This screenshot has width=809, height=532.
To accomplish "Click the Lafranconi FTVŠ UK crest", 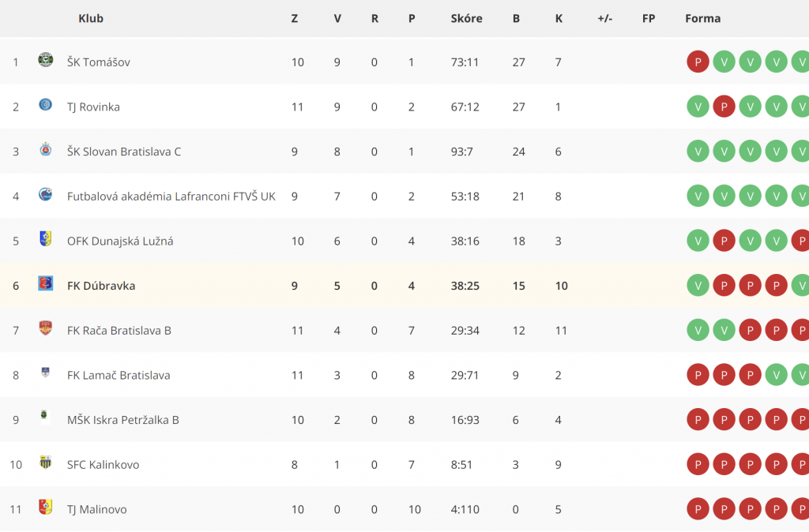I will click(45, 194).
